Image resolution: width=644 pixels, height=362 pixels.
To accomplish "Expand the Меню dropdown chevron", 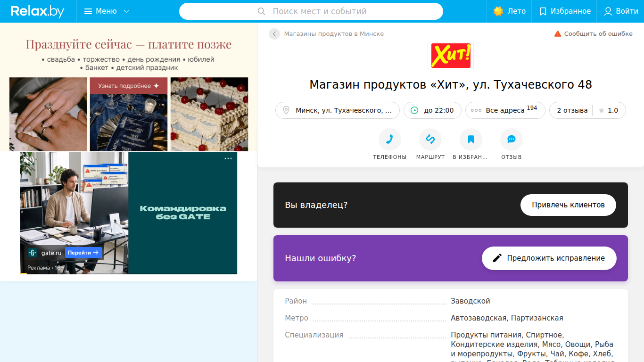I will click(x=126, y=11).
